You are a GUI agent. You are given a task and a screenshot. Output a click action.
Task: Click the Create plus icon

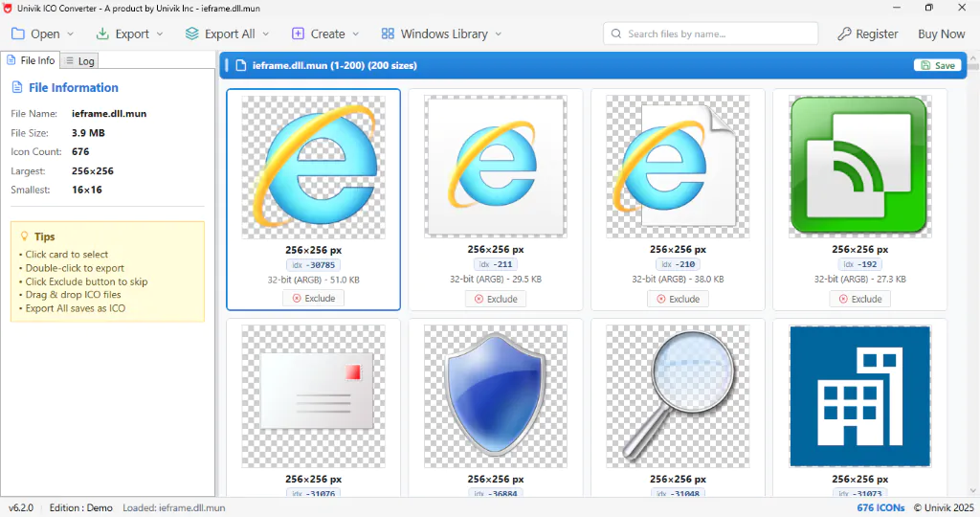click(x=299, y=34)
